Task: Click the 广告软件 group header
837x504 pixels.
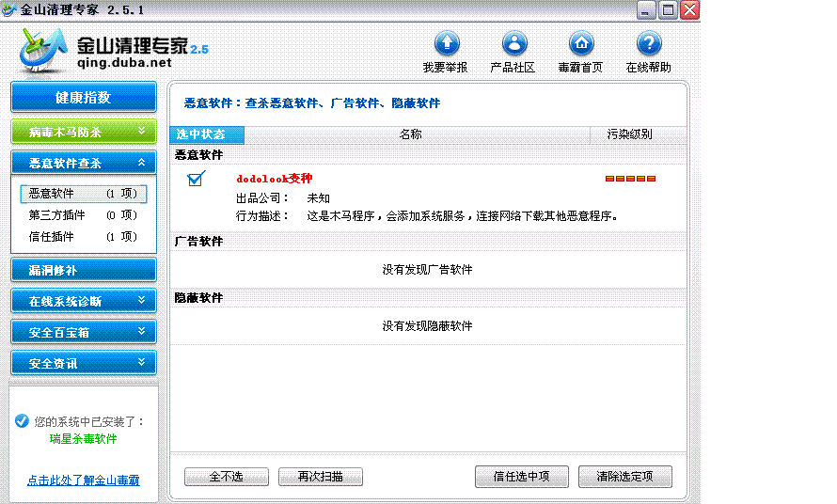Action: [198, 242]
